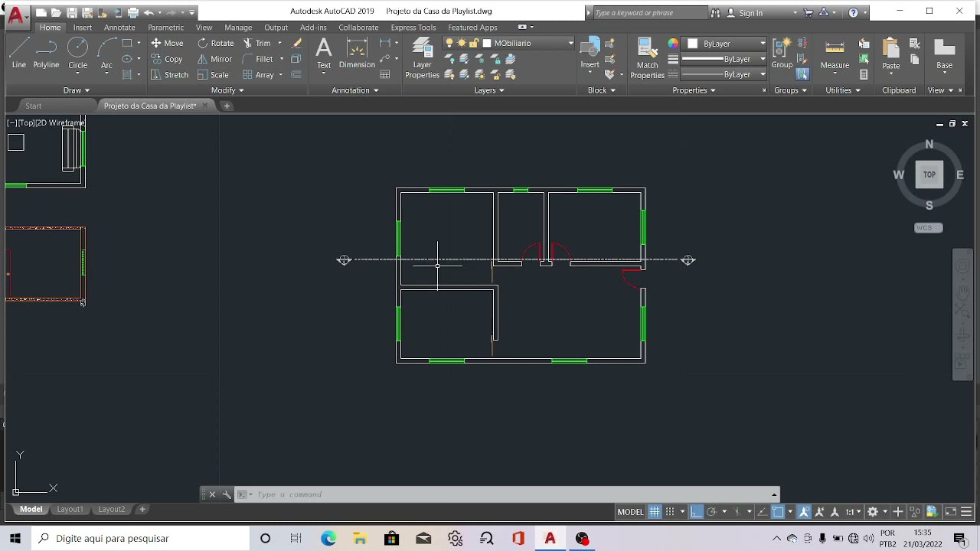Click the Array tool
The height and width of the screenshot is (551, 980).
coord(258,75)
